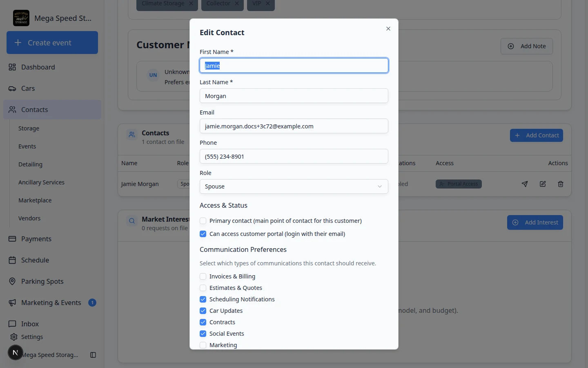The width and height of the screenshot is (588, 368).
Task: Open Vendors submenu item
Action: tap(29, 218)
